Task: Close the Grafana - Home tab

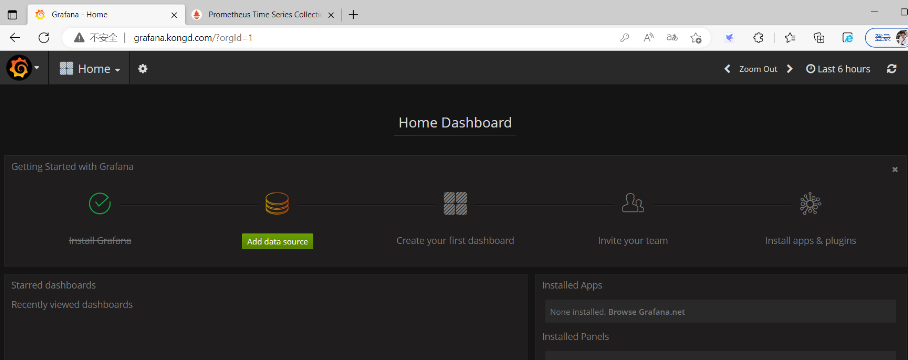Action: pyautogui.click(x=174, y=14)
